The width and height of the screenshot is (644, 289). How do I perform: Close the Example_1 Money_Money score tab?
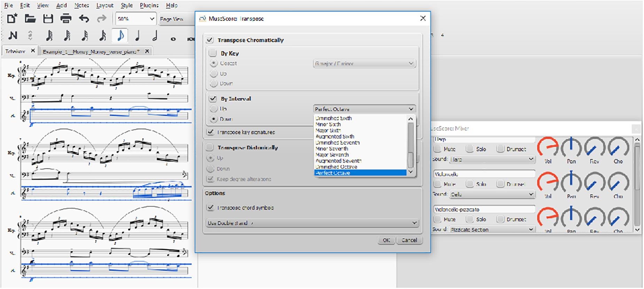click(x=147, y=51)
